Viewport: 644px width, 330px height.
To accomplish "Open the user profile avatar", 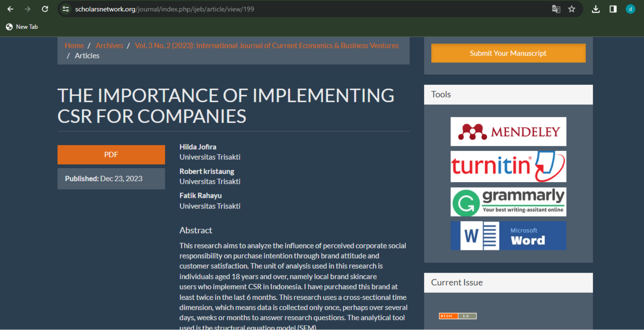I will pos(630,9).
